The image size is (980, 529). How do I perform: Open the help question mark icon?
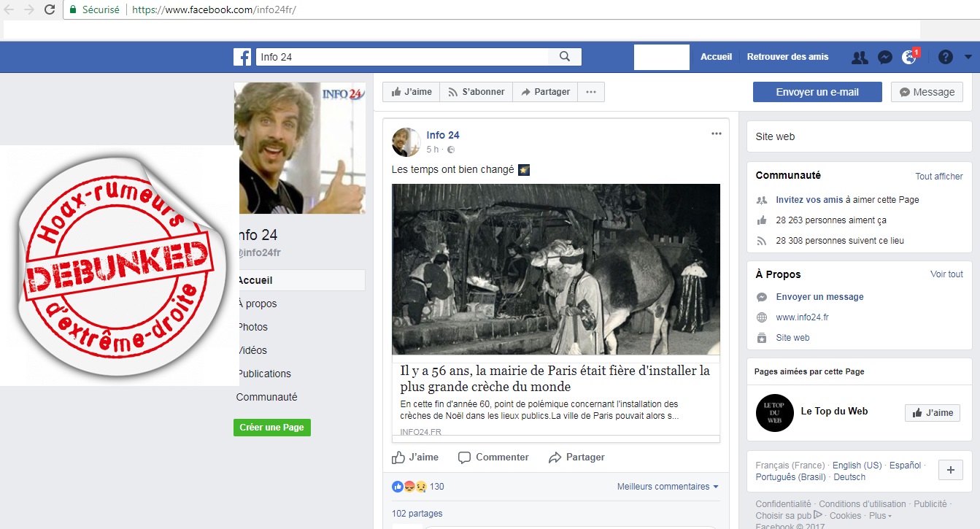(x=946, y=57)
